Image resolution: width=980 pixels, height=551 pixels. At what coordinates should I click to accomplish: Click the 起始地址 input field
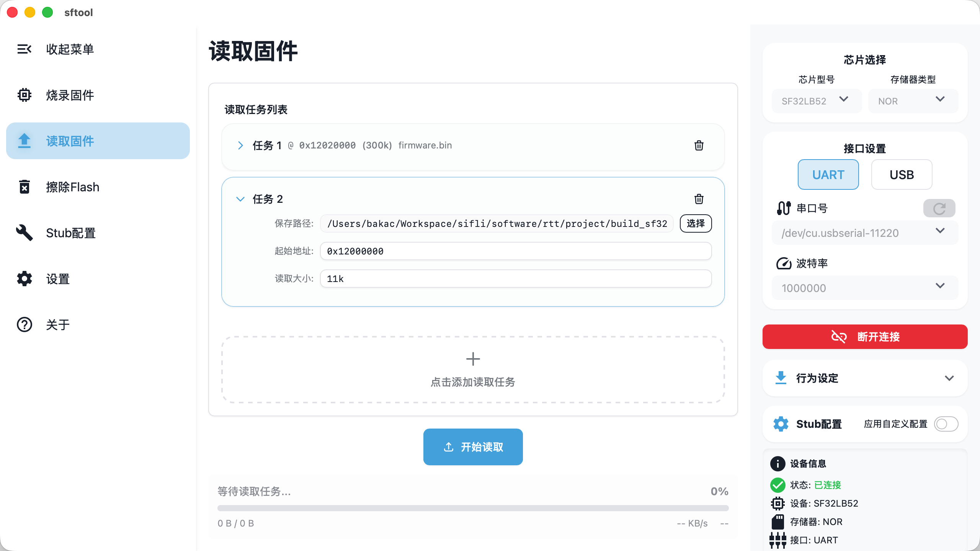pyautogui.click(x=515, y=251)
